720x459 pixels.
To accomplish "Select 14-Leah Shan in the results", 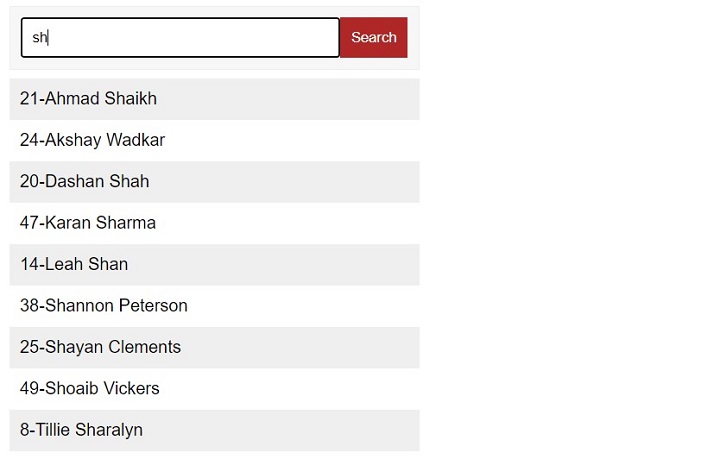I will 74,265.
